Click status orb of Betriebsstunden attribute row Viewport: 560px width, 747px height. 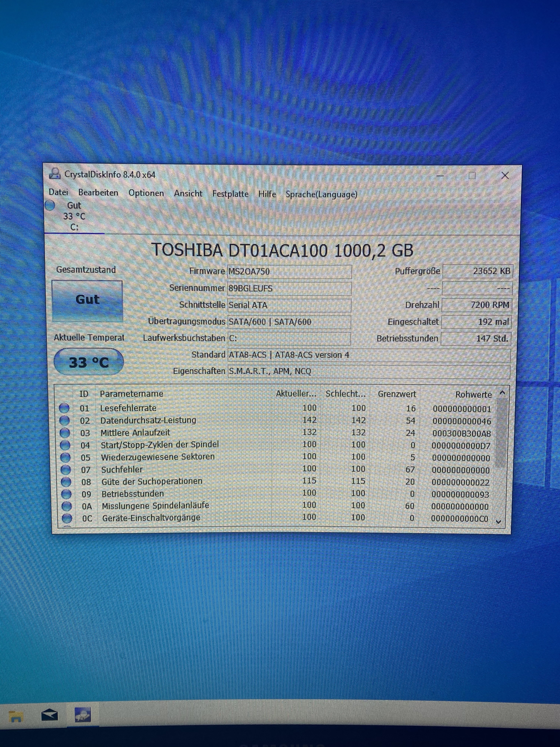click(66, 494)
